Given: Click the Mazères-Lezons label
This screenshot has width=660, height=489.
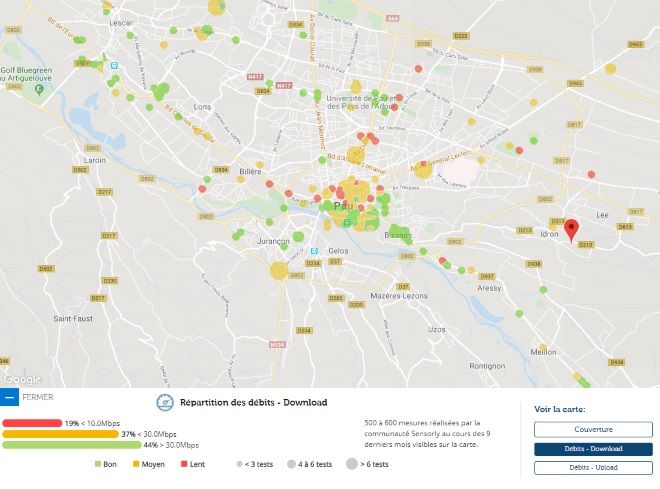Looking at the screenshot, I should [x=399, y=296].
